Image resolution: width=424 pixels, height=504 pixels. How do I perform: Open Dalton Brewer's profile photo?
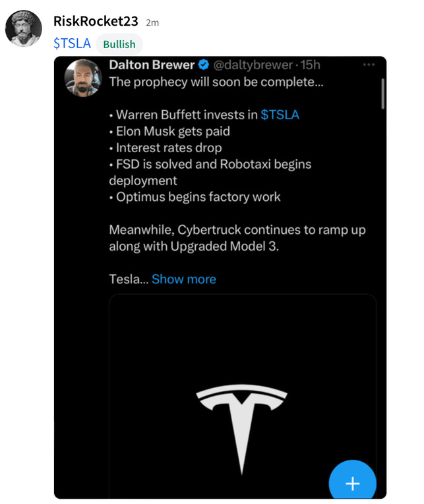[x=83, y=78]
